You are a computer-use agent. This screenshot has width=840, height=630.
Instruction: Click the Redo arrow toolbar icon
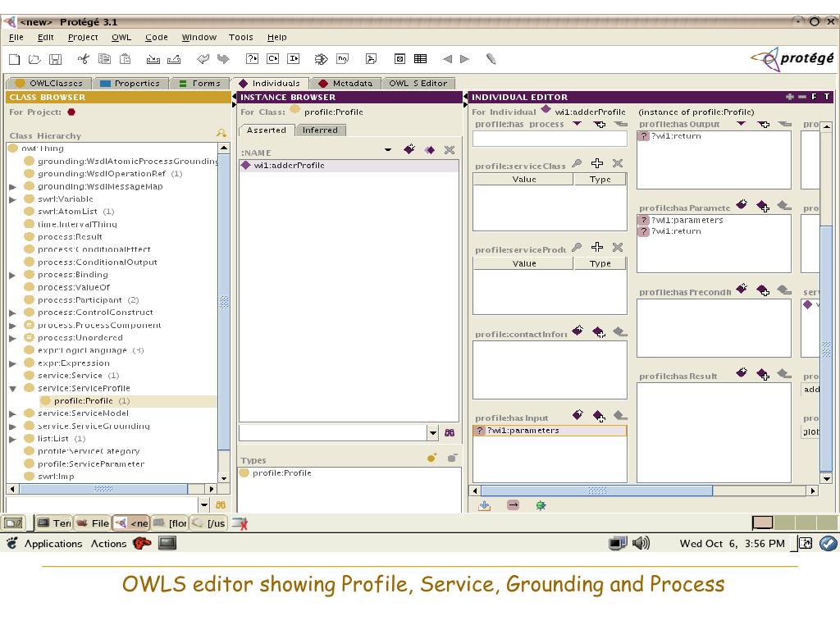[223, 59]
